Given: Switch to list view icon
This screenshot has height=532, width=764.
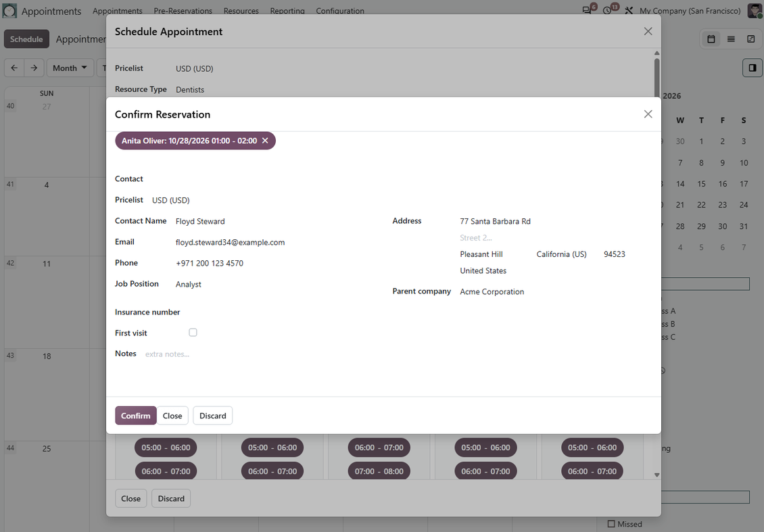Looking at the screenshot, I should pos(731,39).
